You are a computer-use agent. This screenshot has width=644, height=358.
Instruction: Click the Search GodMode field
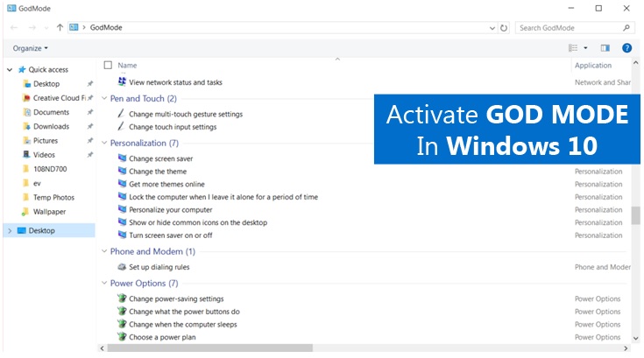point(570,27)
